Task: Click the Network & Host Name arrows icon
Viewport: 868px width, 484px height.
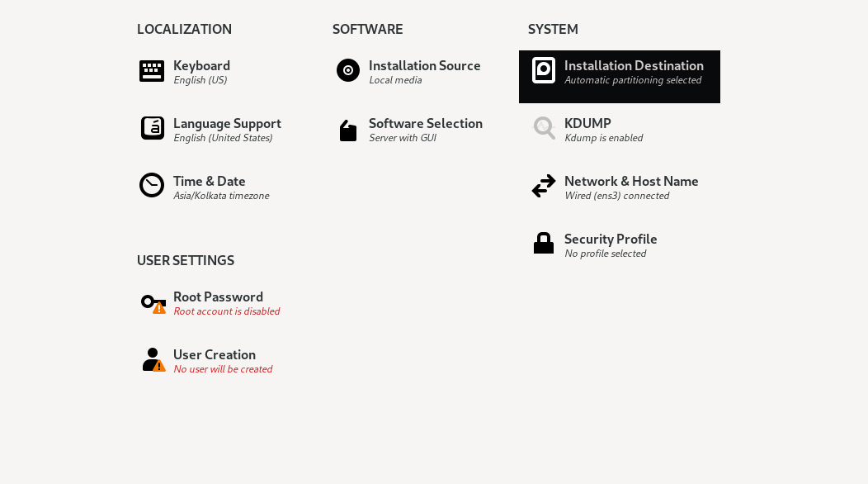Action: 544,186
